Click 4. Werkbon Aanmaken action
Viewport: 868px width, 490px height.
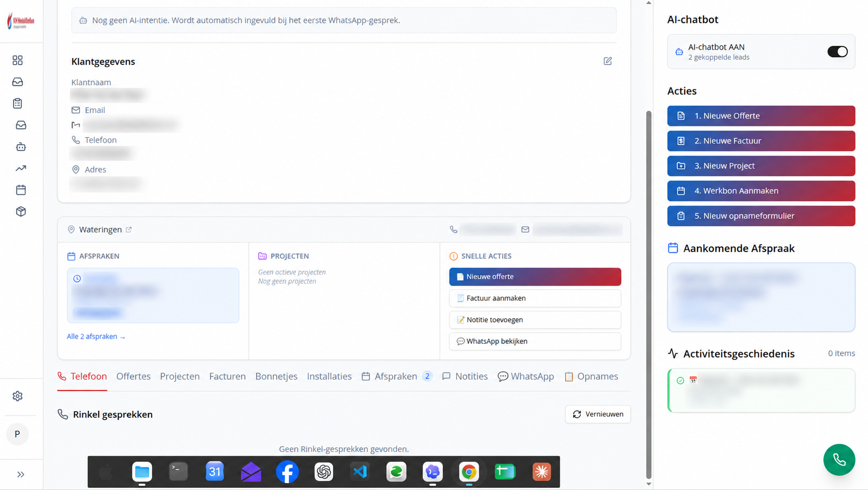point(761,191)
